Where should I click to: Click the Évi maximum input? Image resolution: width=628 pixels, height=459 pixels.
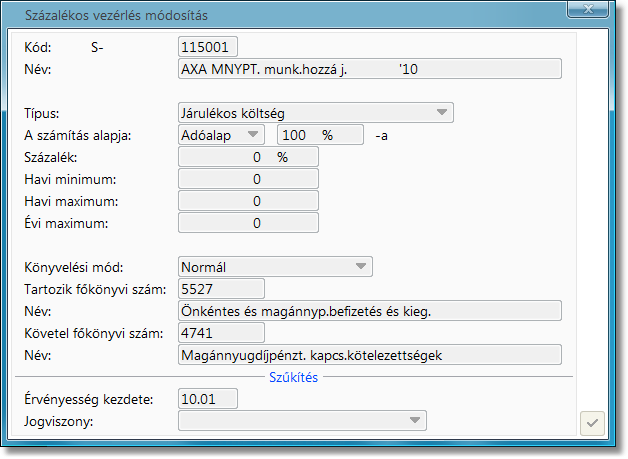click(x=247, y=223)
